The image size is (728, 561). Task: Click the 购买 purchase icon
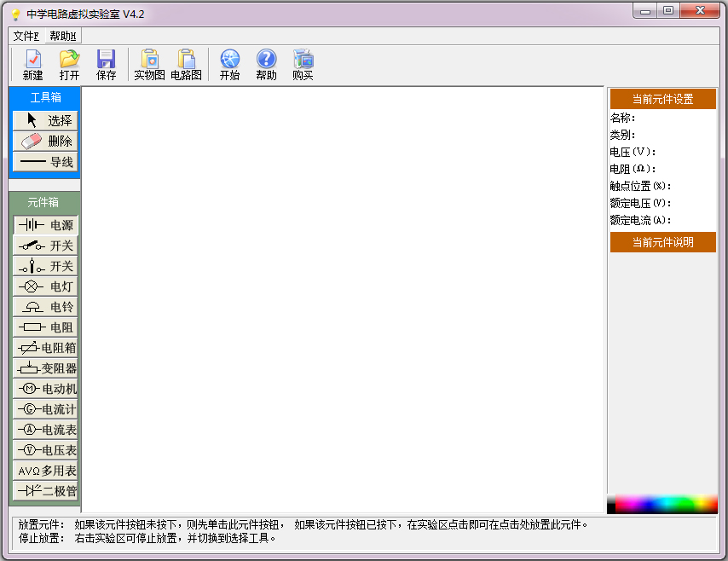coord(303,65)
